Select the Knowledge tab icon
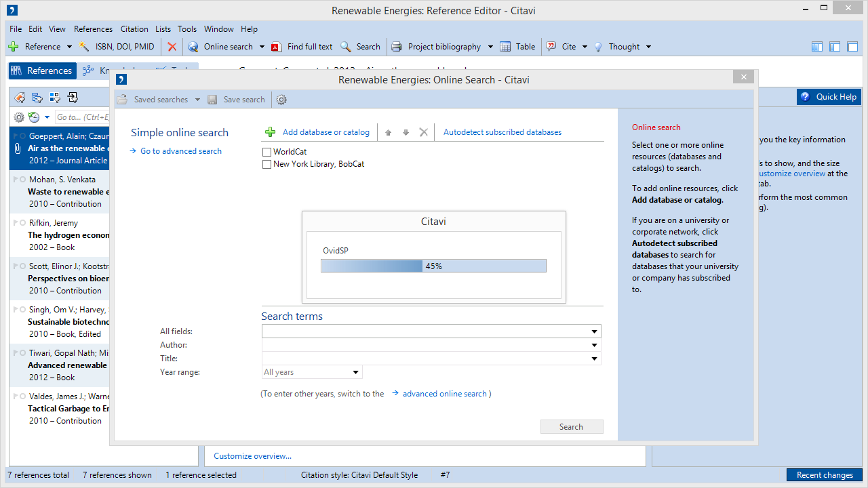 click(87, 70)
